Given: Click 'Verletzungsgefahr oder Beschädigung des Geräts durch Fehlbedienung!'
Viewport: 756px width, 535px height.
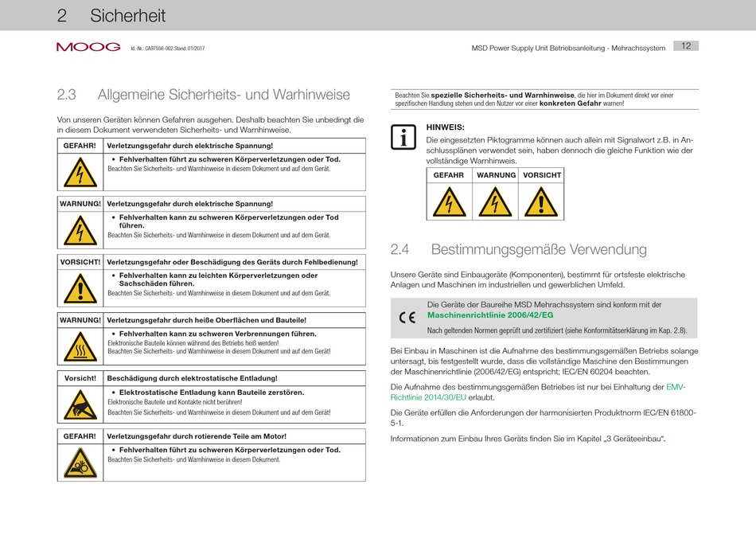Looking at the screenshot, I should coord(232,262).
